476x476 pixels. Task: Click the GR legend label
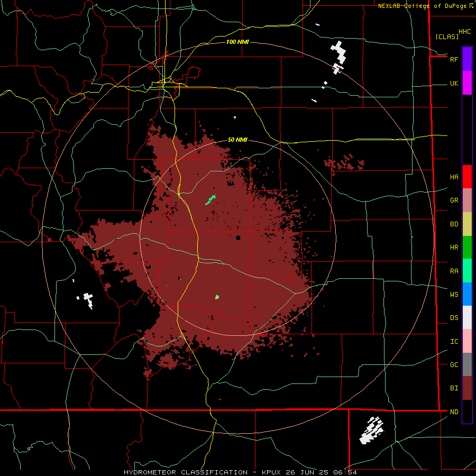pyautogui.click(x=454, y=200)
